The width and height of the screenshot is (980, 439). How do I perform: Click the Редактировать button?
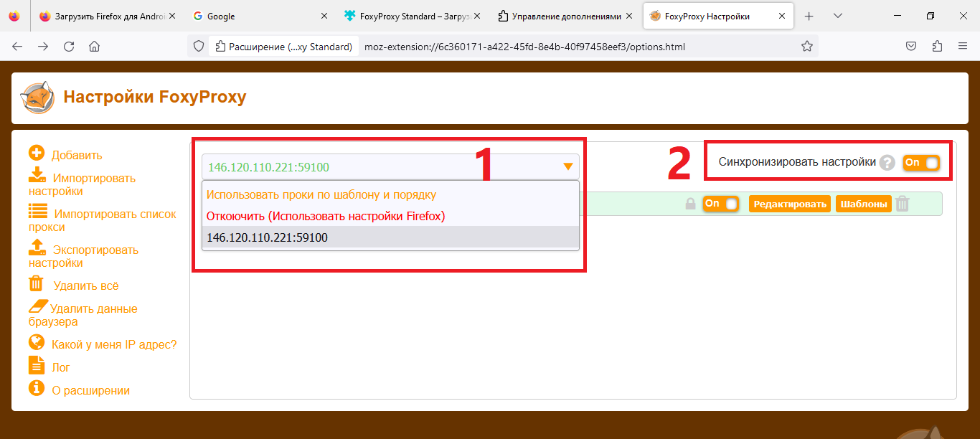pos(790,204)
